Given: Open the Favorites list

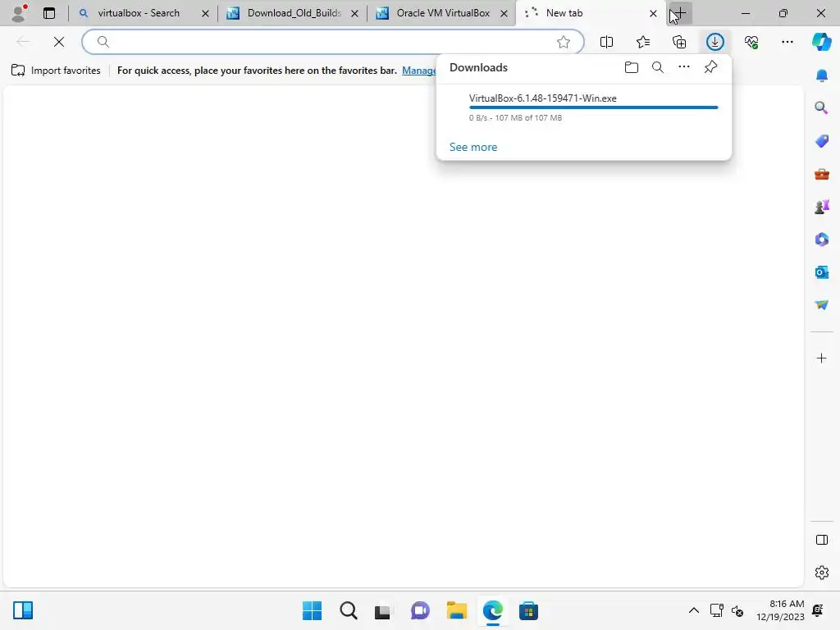Looking at the screenshot, I should coord(643,42).
